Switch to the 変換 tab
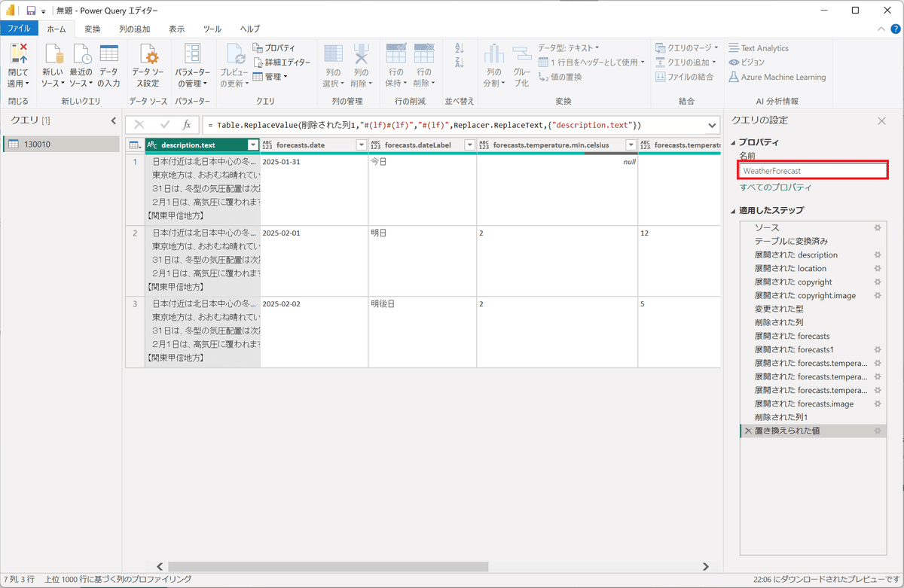904x588 pixels. [x=92, y=29]
